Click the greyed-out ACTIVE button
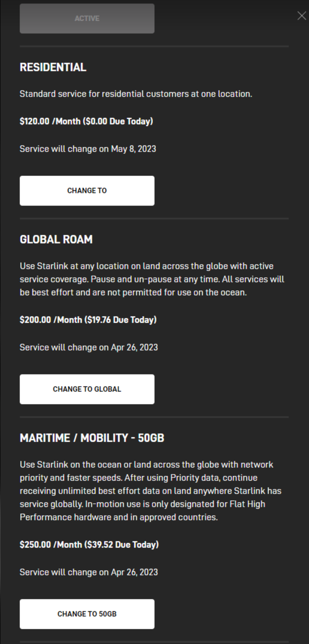The height and width of the screenshot is (644, 309). (87, 19)
